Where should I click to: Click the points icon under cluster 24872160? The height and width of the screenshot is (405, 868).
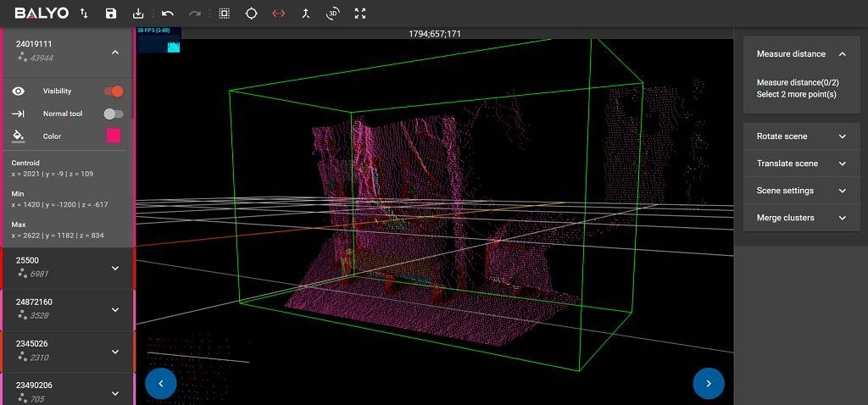[22, 315]
